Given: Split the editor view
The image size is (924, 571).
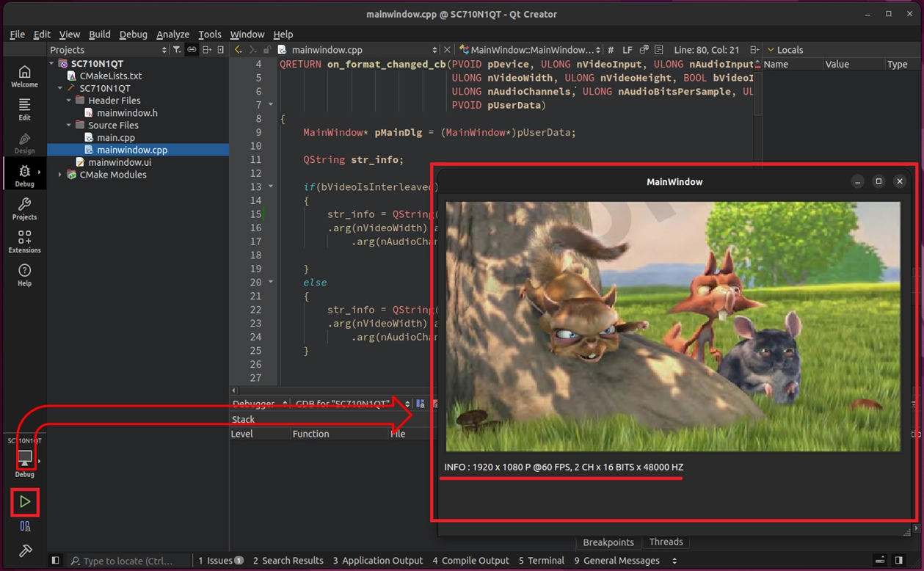Looking at the screenshot, I should 754,50.
